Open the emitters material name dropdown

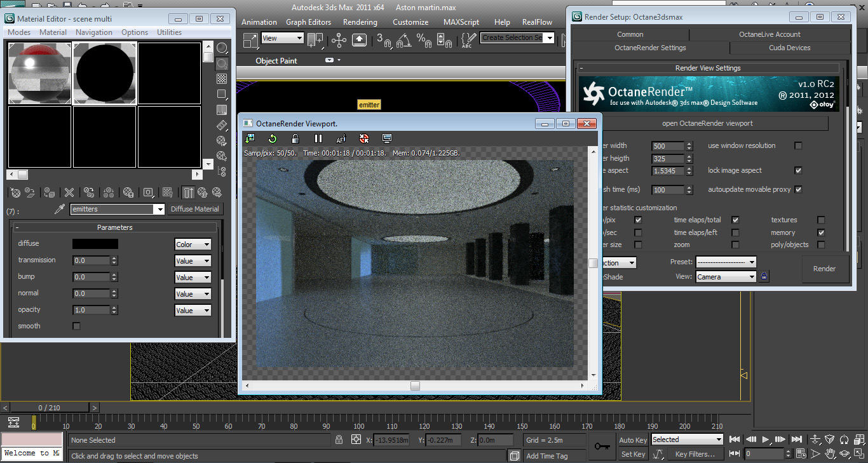(x=118, y=209)
